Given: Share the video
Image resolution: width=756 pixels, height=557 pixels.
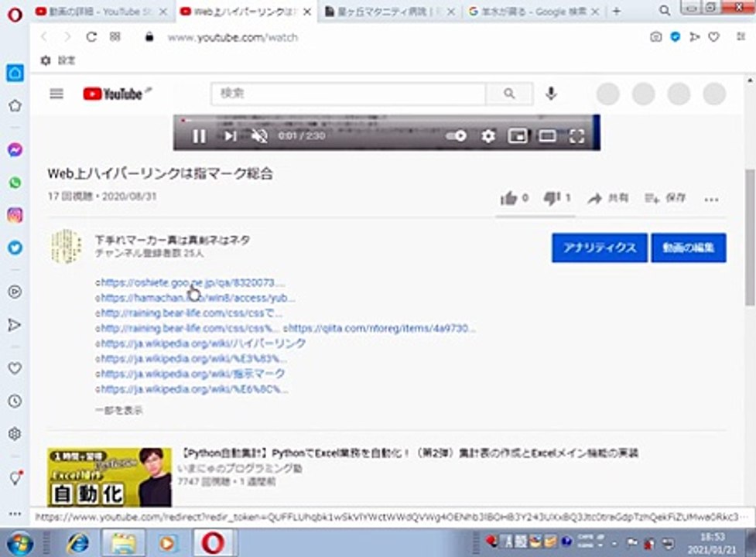Looking at the screenshot, I should point(607,198).
